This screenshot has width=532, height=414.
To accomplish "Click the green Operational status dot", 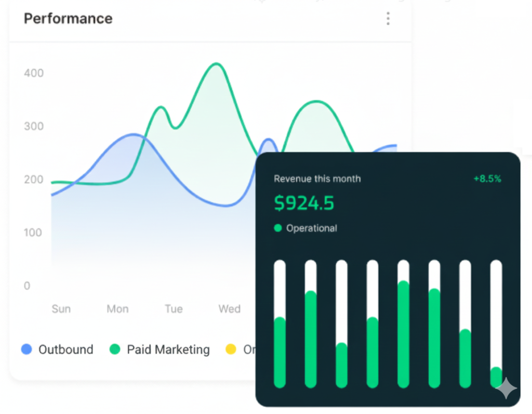I will click(278, 228).
